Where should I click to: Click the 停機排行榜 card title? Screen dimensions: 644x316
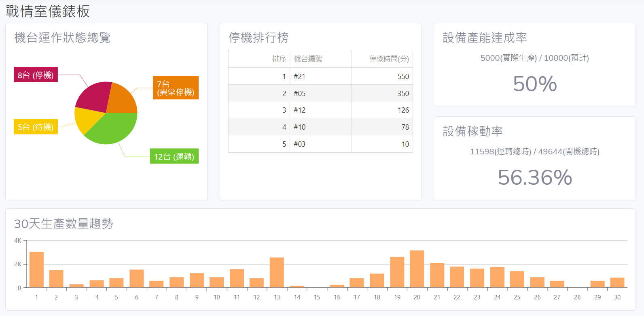tap(259, 38)
